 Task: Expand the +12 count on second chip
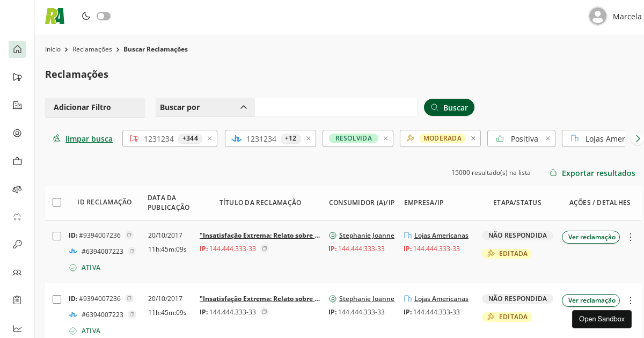point(290,138)
